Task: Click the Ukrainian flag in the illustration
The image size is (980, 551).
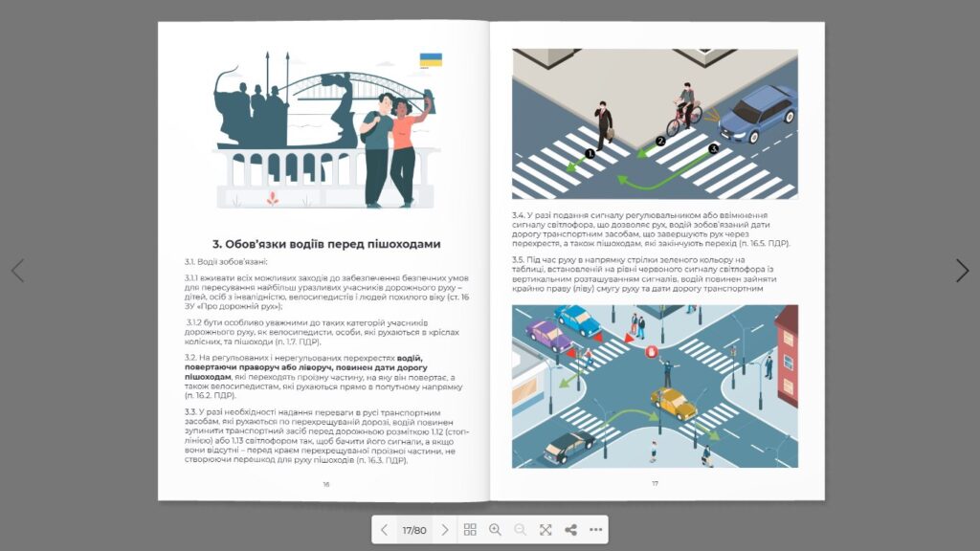Action: (x=431, y=61)
